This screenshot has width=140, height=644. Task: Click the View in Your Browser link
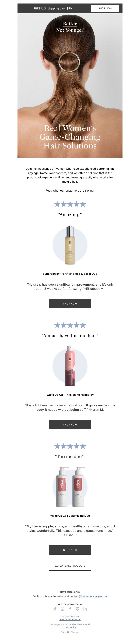pyautogui.click(x=70, y=619)
